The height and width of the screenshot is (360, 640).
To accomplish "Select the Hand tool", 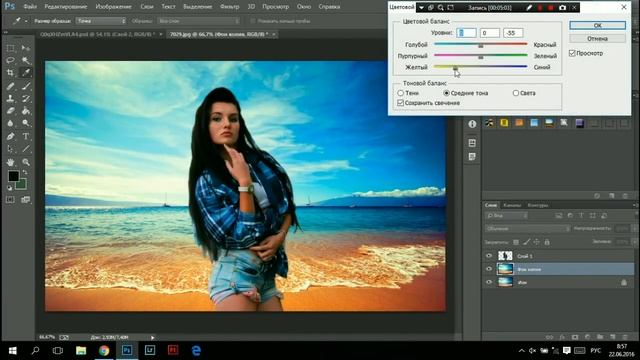I will 10,162.
